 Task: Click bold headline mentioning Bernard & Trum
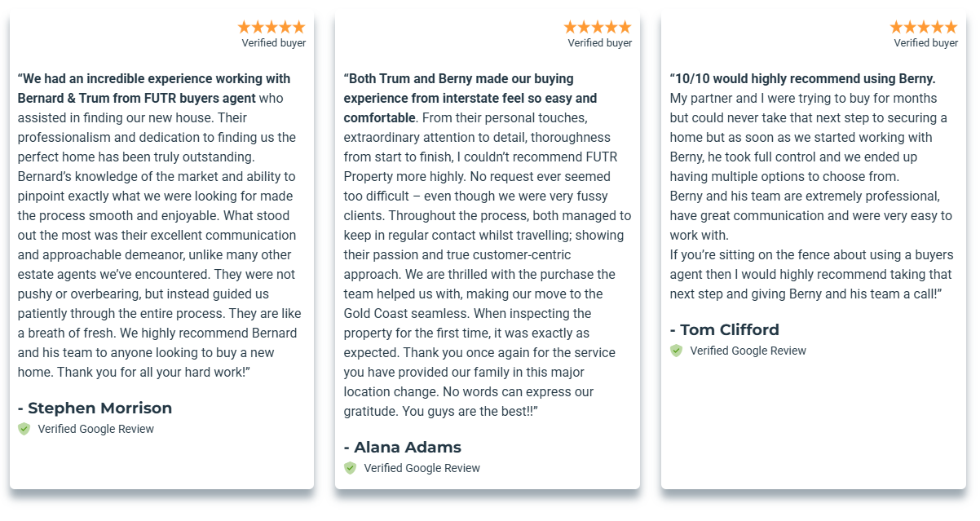tap(153, 79)
